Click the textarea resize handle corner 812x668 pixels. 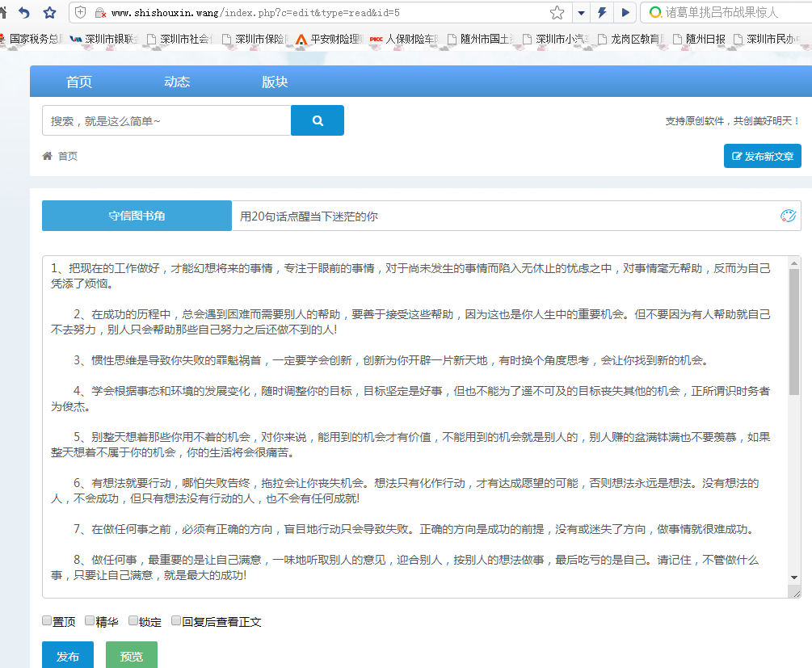pos(795,593)
